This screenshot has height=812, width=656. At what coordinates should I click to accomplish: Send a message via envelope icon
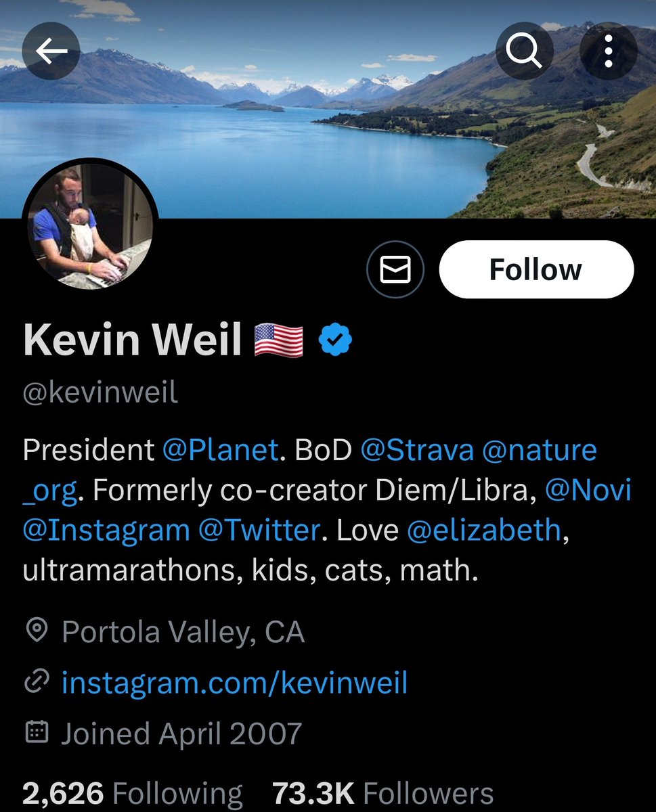395,270
